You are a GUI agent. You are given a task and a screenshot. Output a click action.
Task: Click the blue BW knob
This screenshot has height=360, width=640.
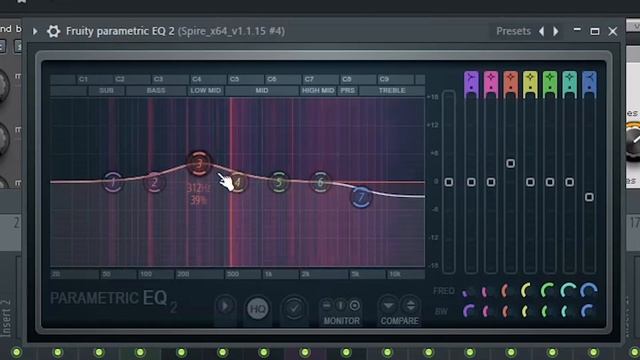(588, 311)
